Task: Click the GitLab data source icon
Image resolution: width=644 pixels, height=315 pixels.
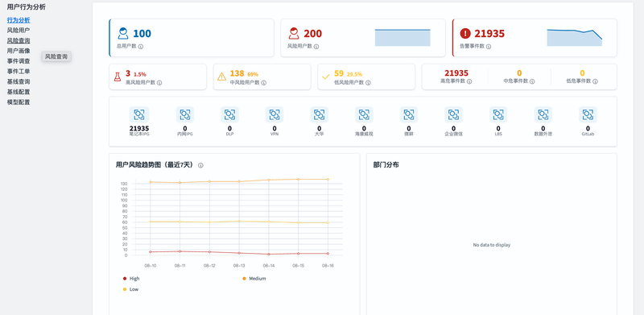Action: [588, 114]
